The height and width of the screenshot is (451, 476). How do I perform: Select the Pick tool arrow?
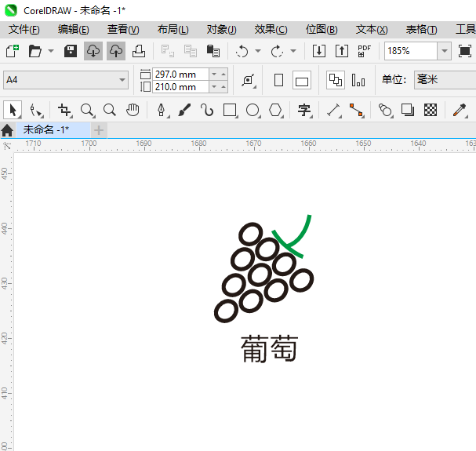coord(13,110)
